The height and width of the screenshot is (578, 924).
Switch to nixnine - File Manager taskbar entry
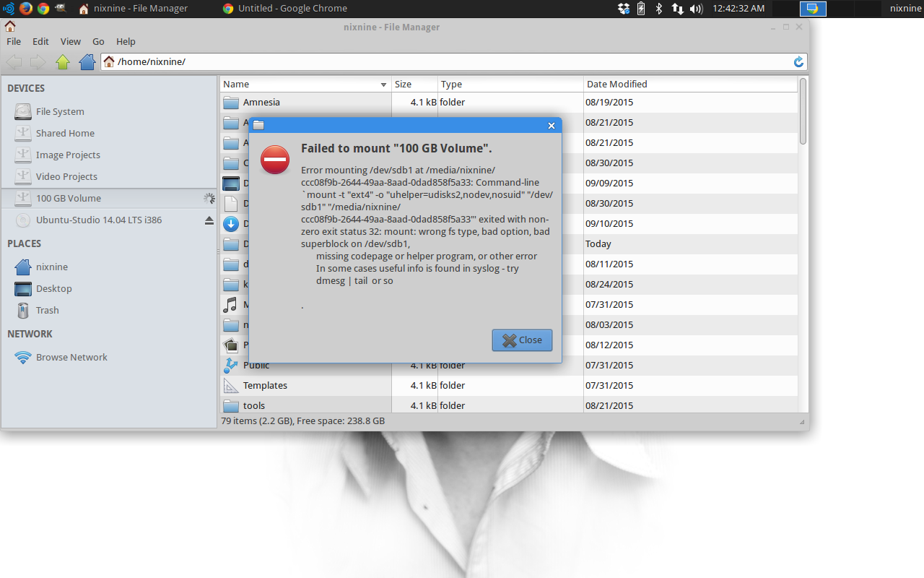(133, 9)
